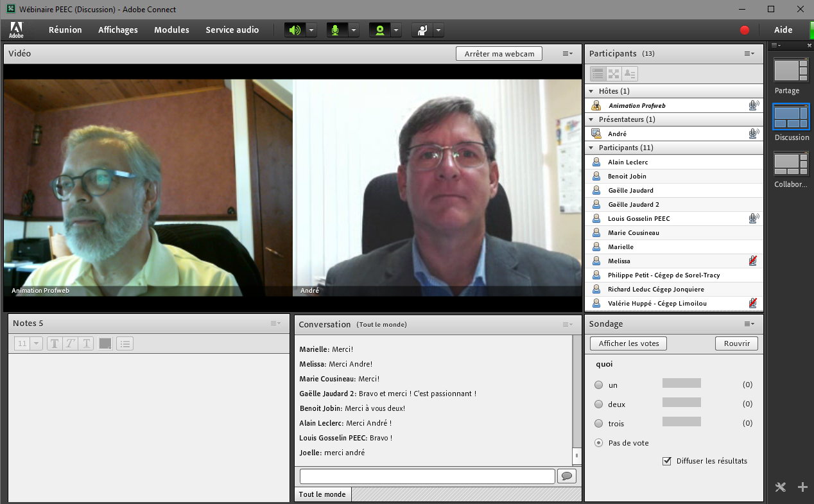Screen dimensions: 814x504
Task: Uncheck 'Diffuser les résultats' checkbox
Action: [x=668, y=461]
